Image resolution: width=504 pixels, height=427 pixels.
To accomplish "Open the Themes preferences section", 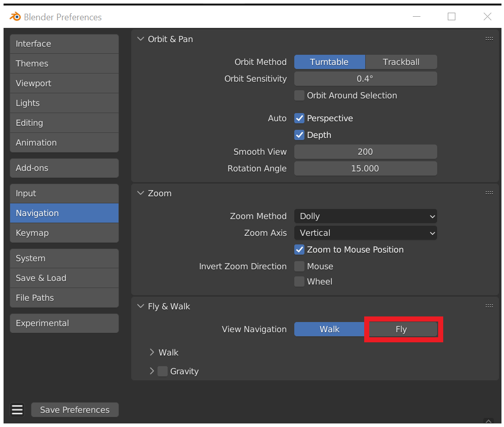I will click(x=64, y=63).
